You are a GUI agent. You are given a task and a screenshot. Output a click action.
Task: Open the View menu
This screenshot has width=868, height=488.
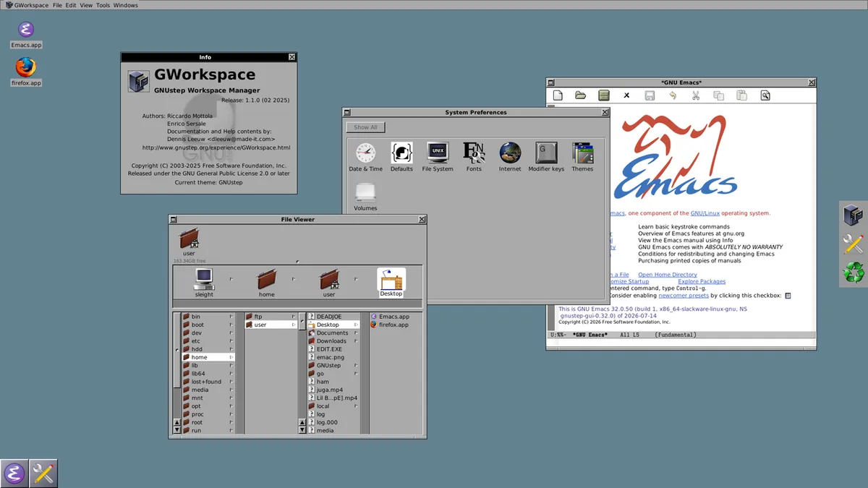pyautogui.click(x=86, y=5)
